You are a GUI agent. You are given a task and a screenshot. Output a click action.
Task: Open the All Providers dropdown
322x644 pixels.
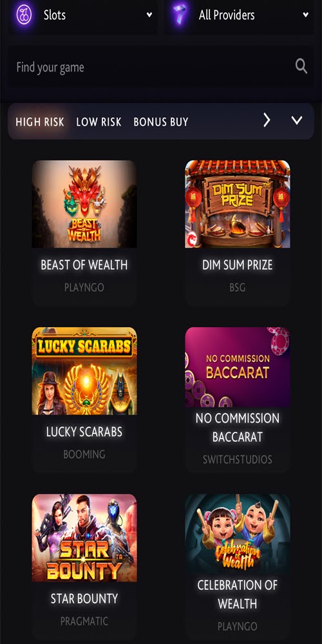(x=240, y=15)
